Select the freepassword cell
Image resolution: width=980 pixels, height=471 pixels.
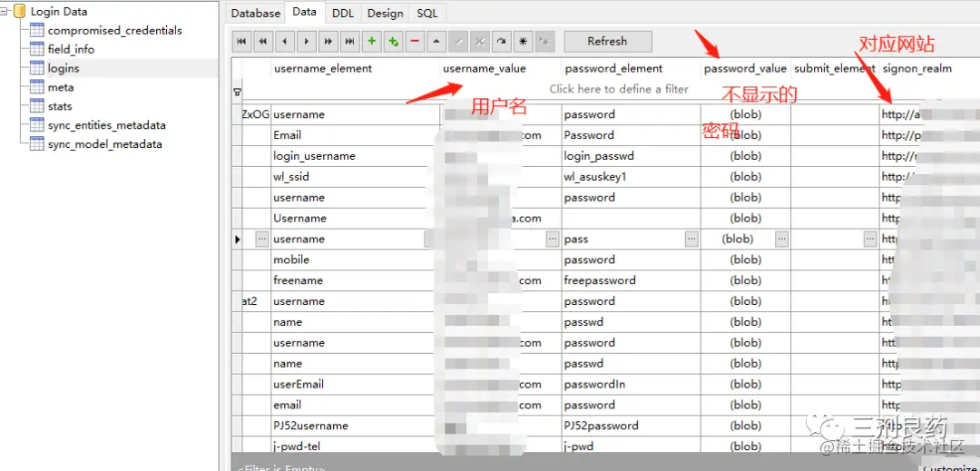tap(632, 280)
